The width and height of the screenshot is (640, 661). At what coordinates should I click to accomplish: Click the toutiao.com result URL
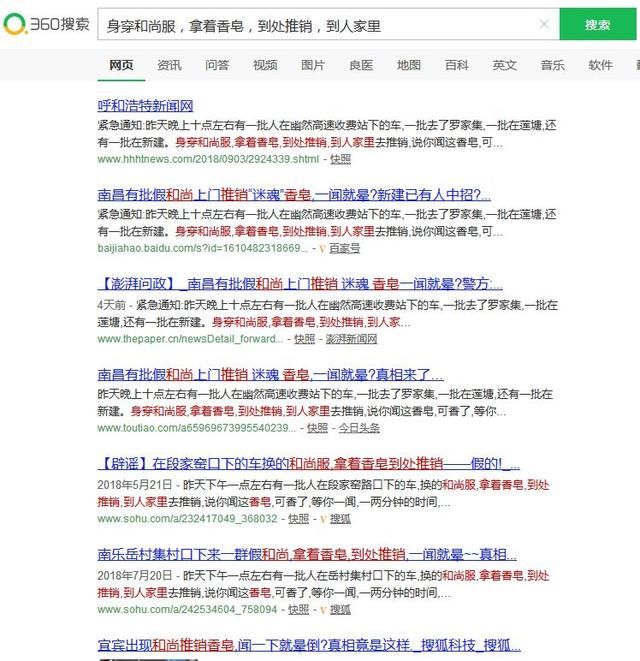coord(196,428)
